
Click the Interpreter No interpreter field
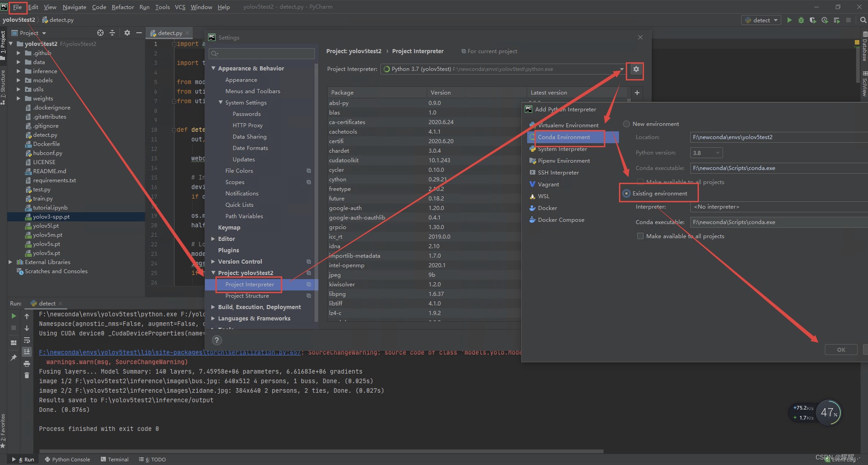click(779, 207)
